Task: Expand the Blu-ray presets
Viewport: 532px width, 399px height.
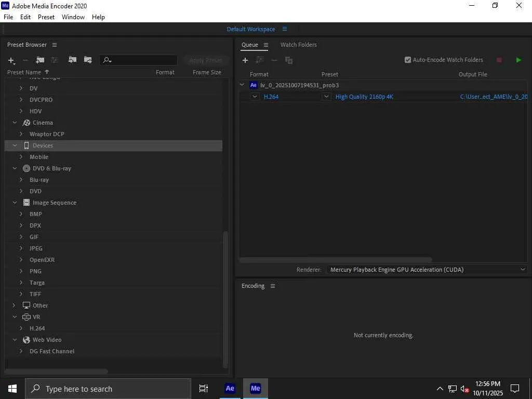Action: pyautogui.click(x=21, y=180)
